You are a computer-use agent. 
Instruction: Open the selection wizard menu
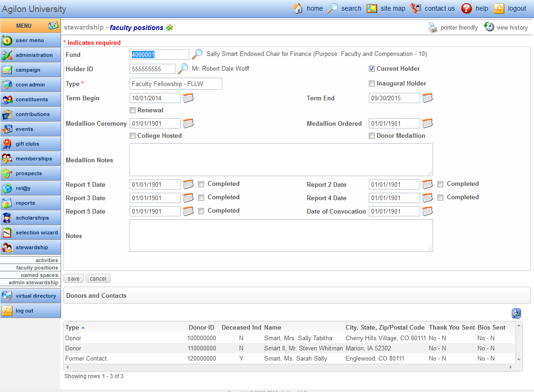pos(31,233)
